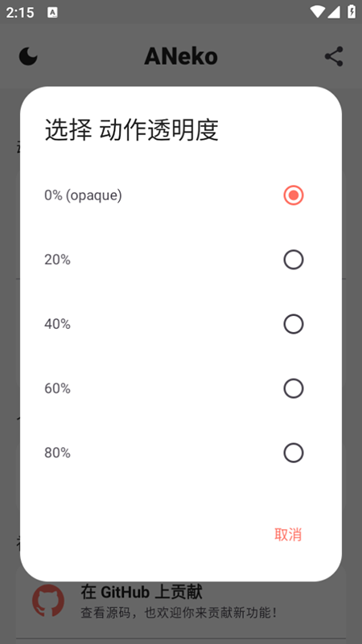Open the share icon in ANeko header
The width and height of the screenshot is (362, 644).
(334, 56)
